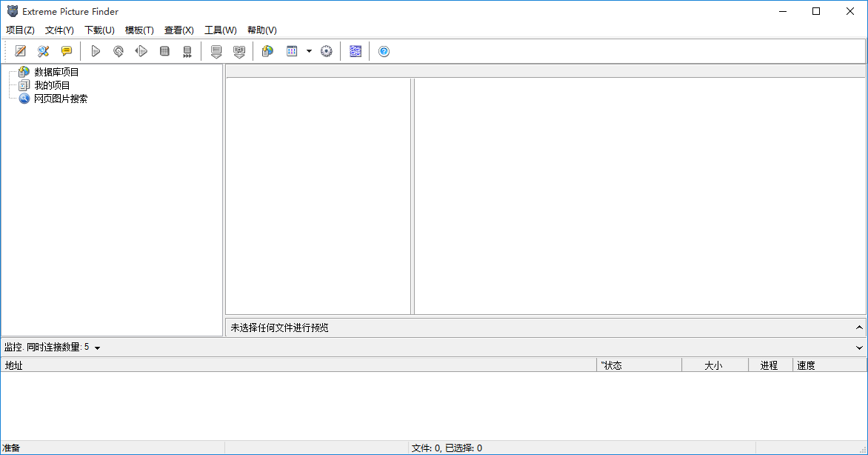Click the 速度 column header
This screenshot has width=868, height=455.
tap(829, 365)
